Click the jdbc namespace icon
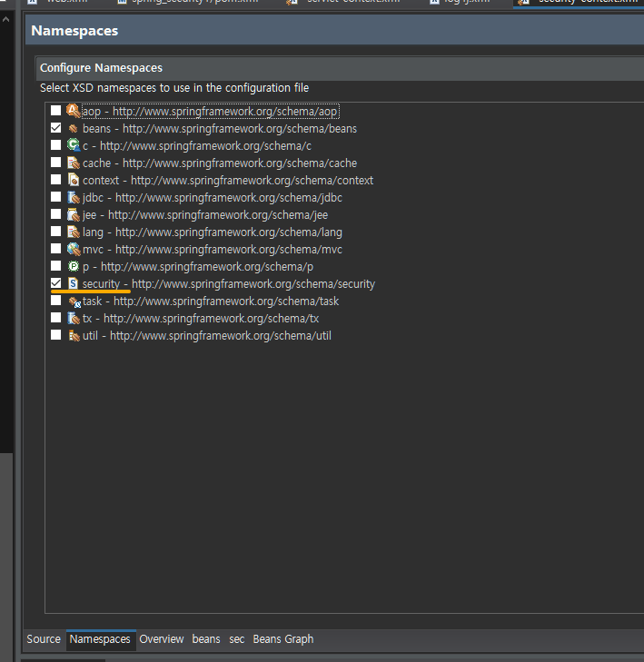644x662 pixels. [x=74, y=198]
